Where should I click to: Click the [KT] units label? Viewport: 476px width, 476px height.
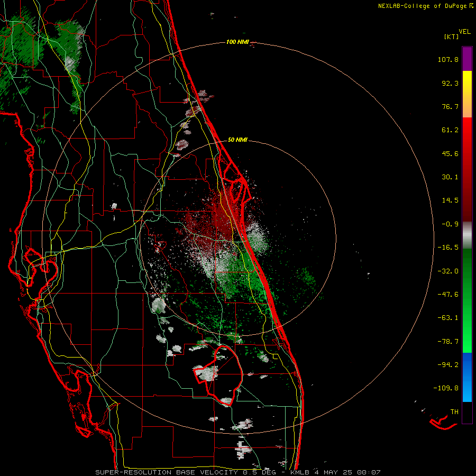point(452,36)
